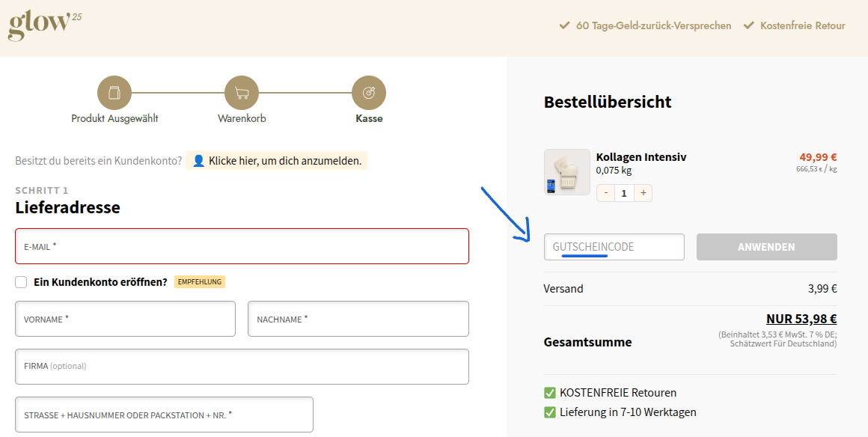Increase quantity with the plus button
Screen dimensions: 868x437
click(x=643, y=193)
